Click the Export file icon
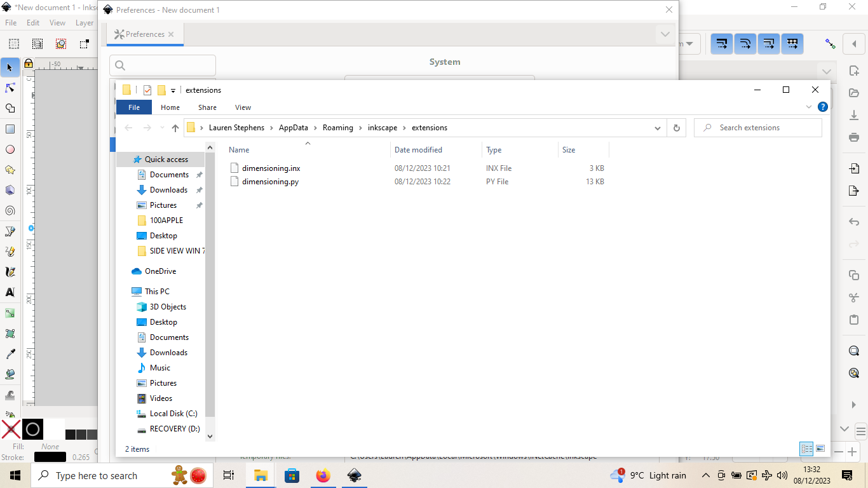 coord(854,191)
